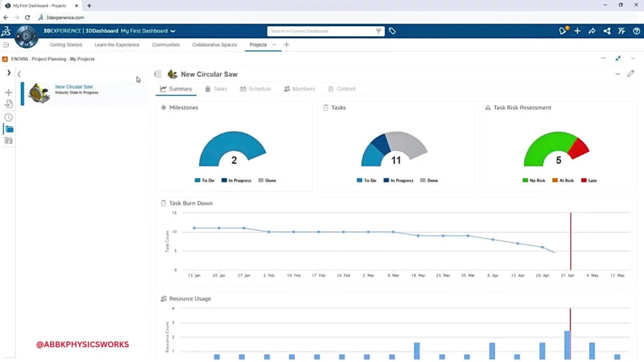Image resolution: width=644 pixels, height=362 pixels.
Task: Reload the browser page
Action: (27, 17)
